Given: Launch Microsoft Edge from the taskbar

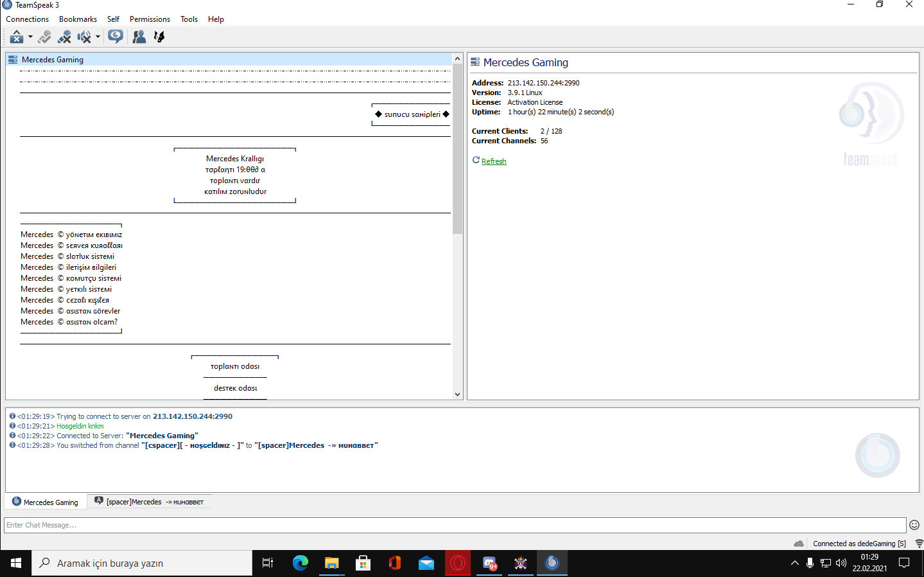Looking at the screenshot, I should pos(300,564).
